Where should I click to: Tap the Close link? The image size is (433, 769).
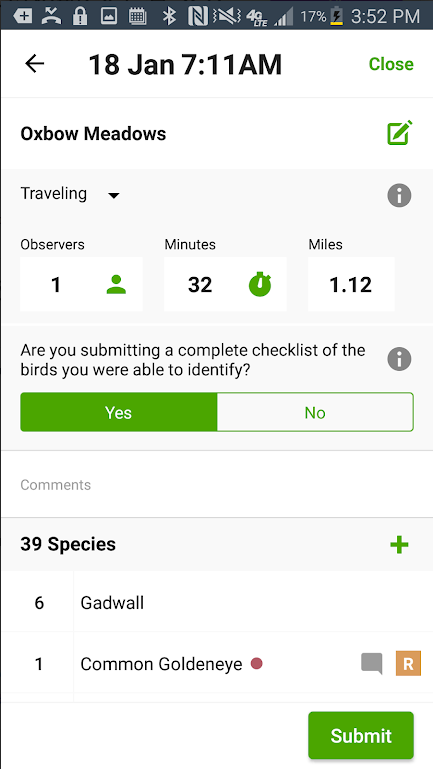tap(391, 64)
